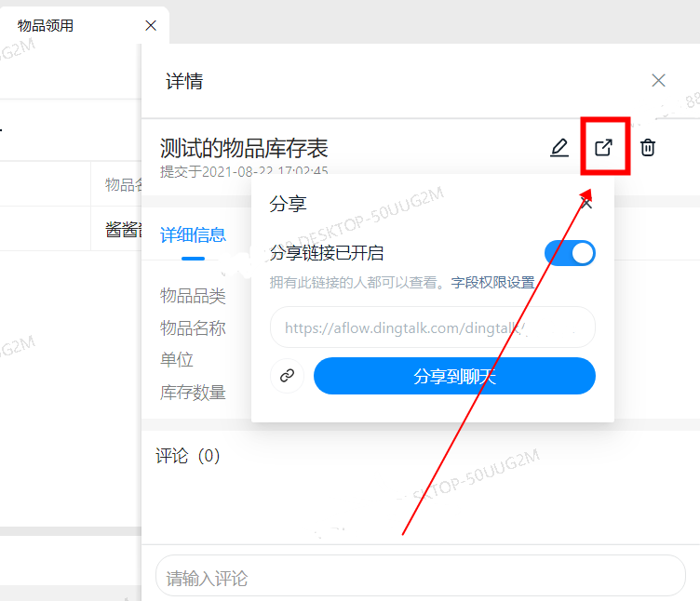
Task: Click the 库存数量 field label
Action: point(193,393)
